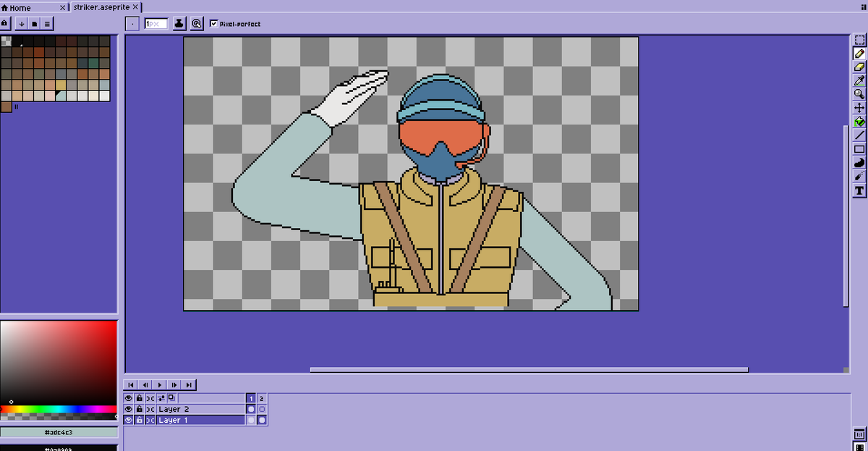Go to the first frame
868x451 pixels.
[131, 385]
